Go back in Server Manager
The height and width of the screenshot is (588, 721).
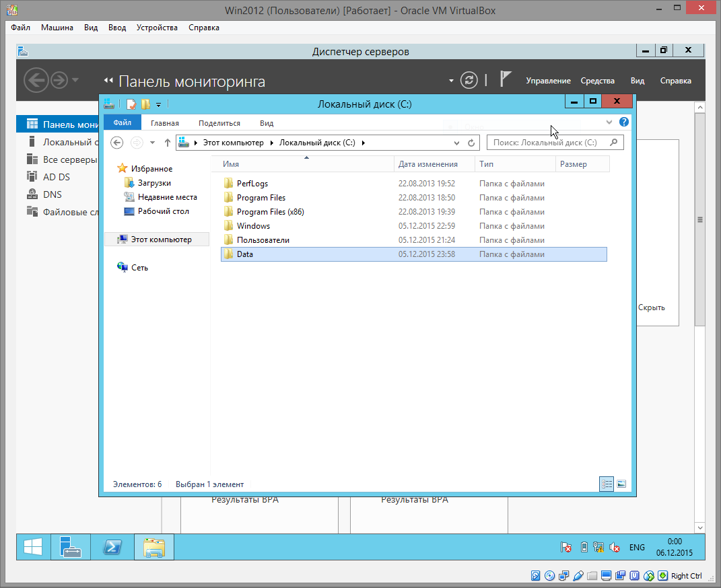(x=36, y=80)
